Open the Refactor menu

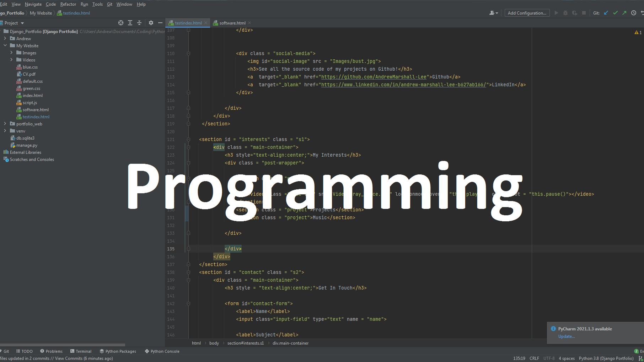pyautogui.click(x=68, y=4)
